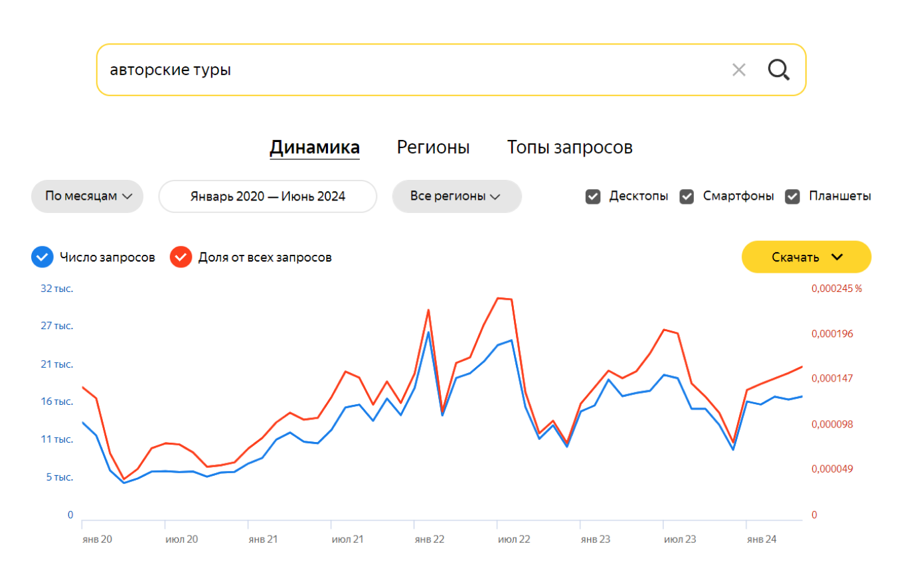The height and width of the screenshot is (588, 903).
Task: Click the '5 тыс.' left axis value
Action: pyautogui.click(x=59, y=477)
